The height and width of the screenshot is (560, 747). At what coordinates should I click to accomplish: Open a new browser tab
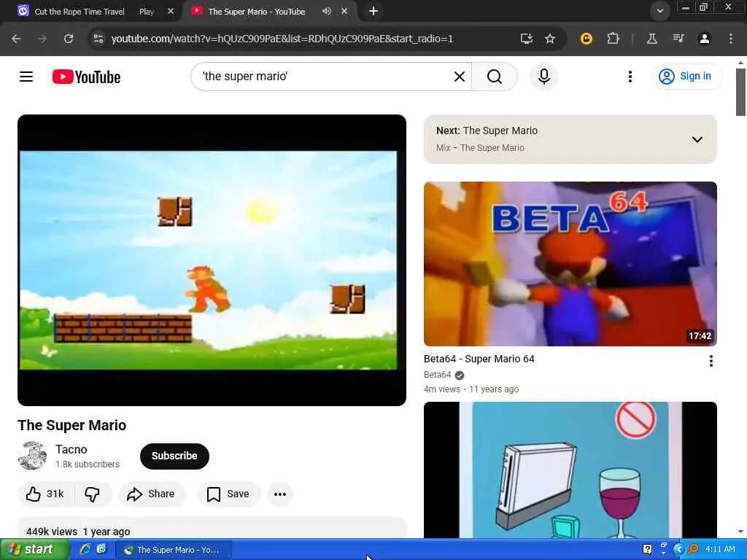click(x=373, y=11)
